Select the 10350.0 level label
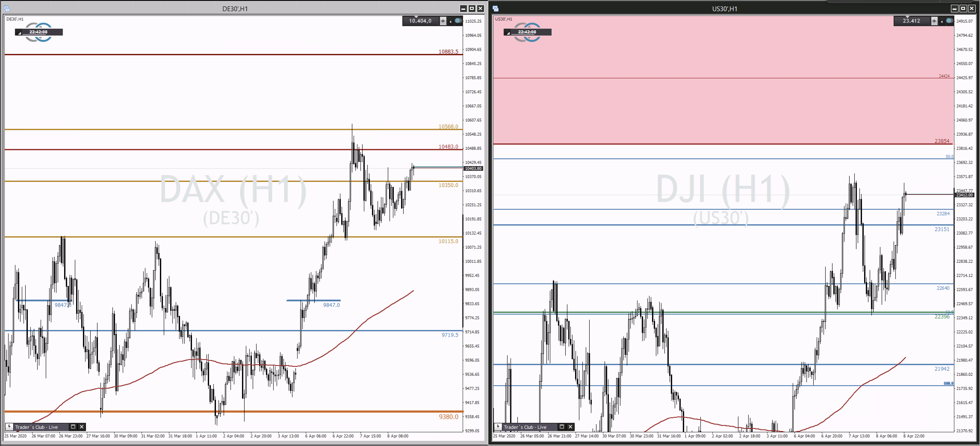Viewport: 980px width, 446px height. [x=449, y=185]
